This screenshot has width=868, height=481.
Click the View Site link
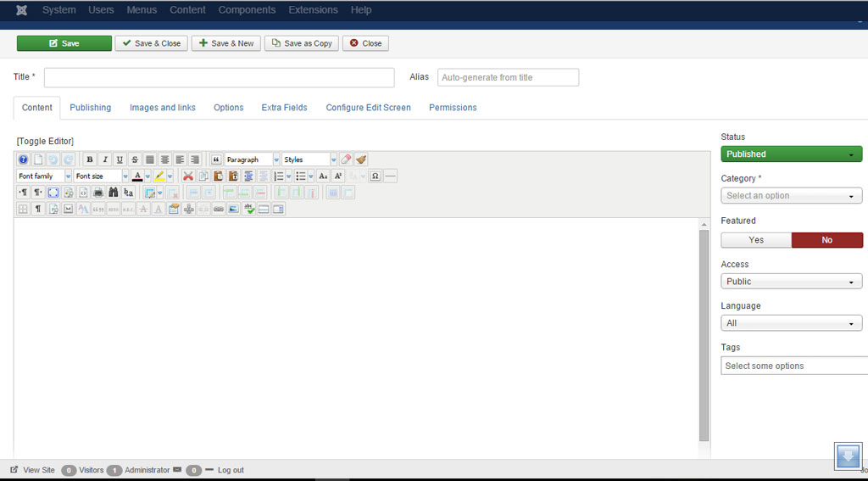tap(33, 470)
